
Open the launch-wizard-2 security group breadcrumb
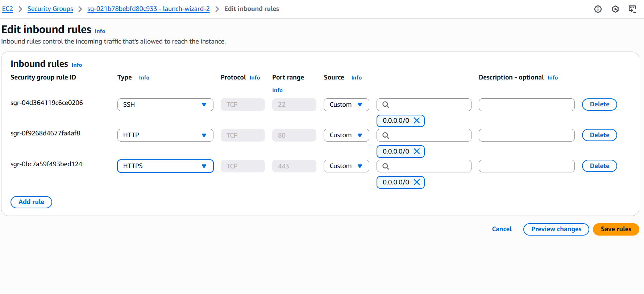coord(148,9)
